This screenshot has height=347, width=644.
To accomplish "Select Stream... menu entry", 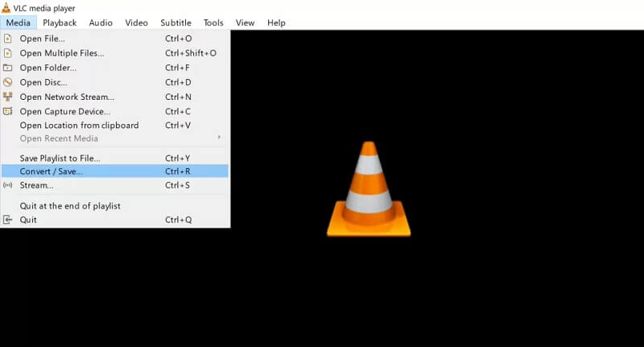I will pos(114,185).
